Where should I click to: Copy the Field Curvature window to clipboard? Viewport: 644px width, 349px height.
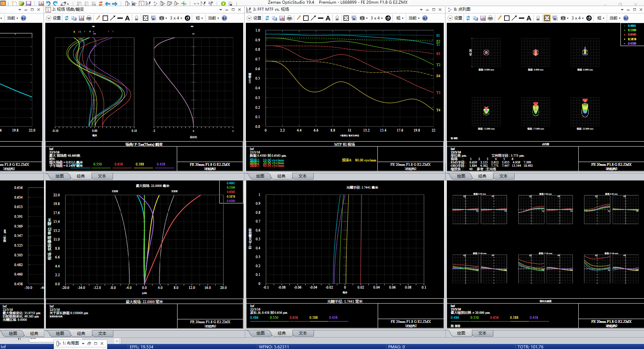(74, 18)
